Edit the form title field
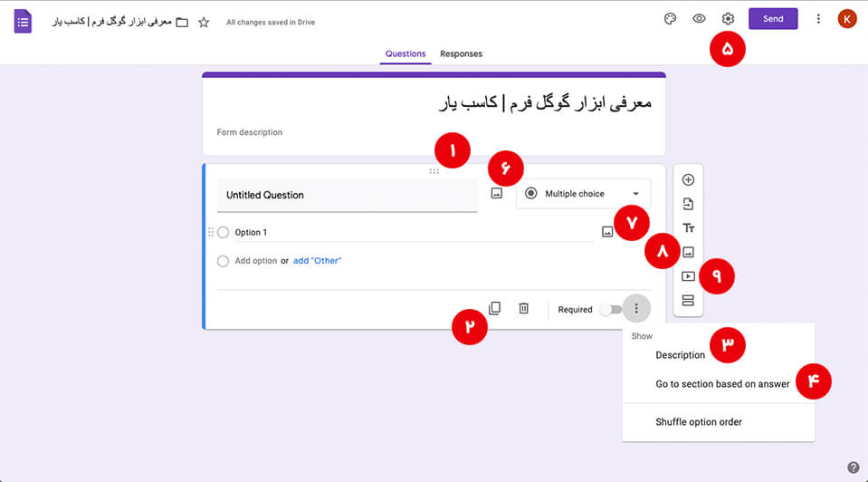 click(434, 102)
